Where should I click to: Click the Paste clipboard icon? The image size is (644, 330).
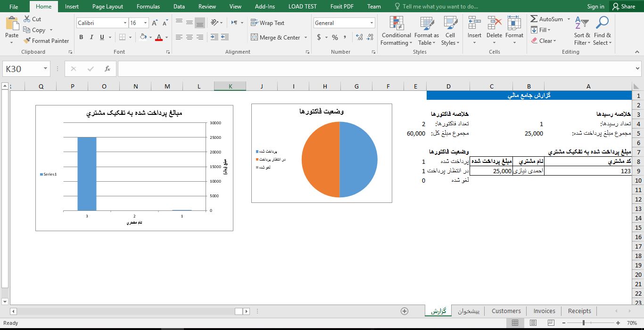(x=12, y=24)
